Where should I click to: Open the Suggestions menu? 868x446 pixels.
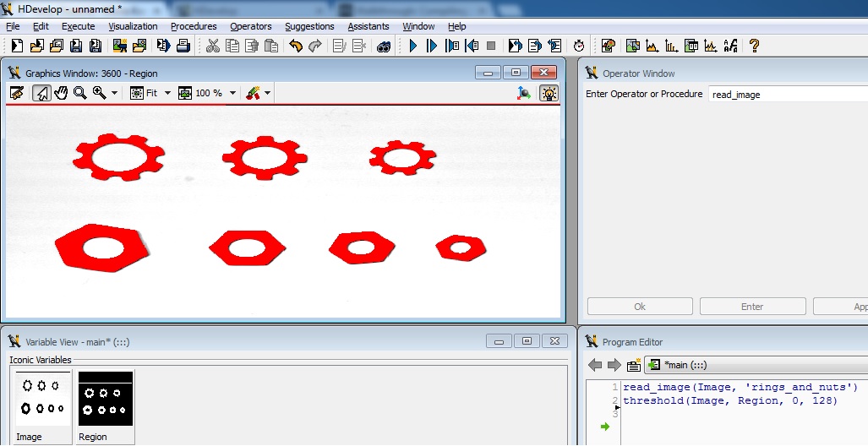point(309,26)
